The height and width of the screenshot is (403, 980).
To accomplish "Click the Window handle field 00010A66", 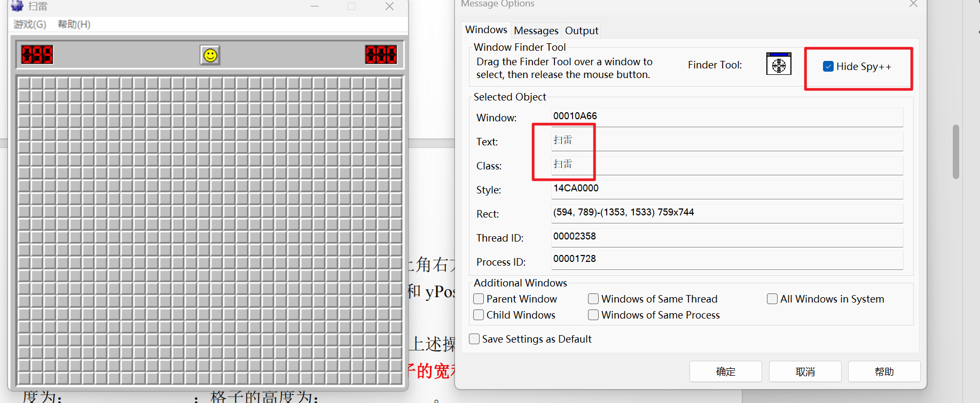I will [727, 117].
